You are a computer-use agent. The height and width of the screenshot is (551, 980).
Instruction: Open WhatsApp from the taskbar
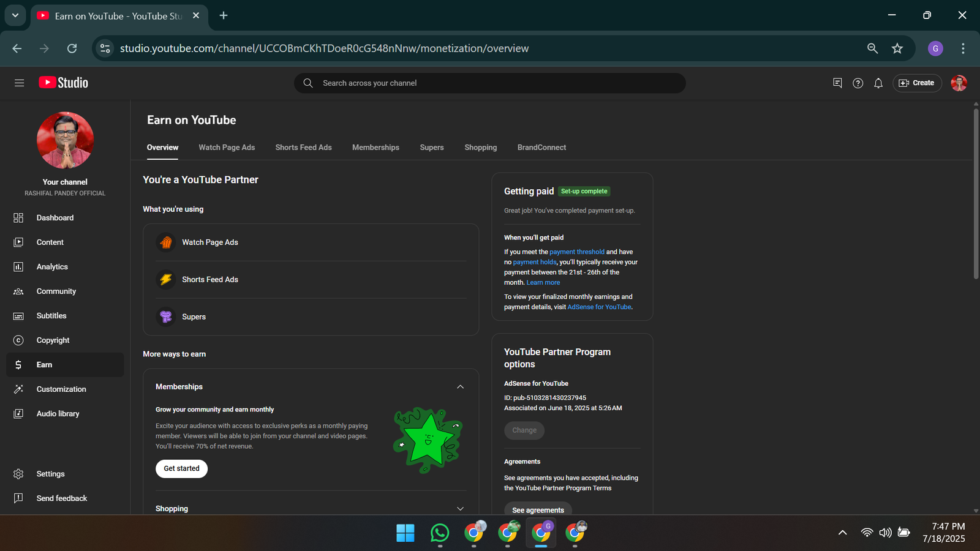(x=440, y=533)
